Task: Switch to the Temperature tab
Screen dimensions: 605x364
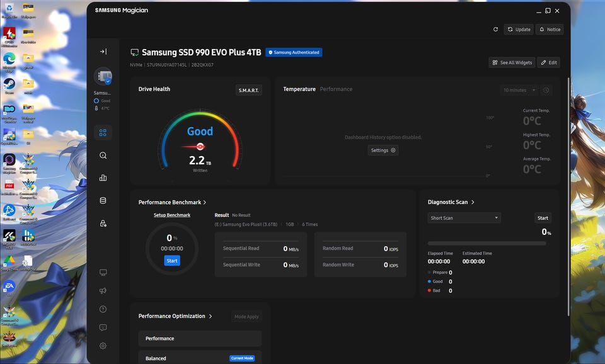Action: [x=299, y=89]
